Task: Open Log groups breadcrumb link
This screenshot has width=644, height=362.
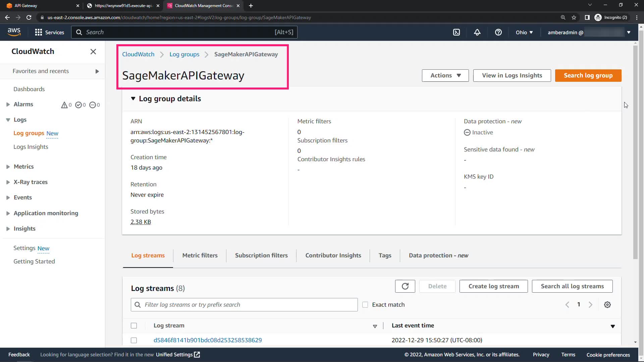Action: click(184, 54)
